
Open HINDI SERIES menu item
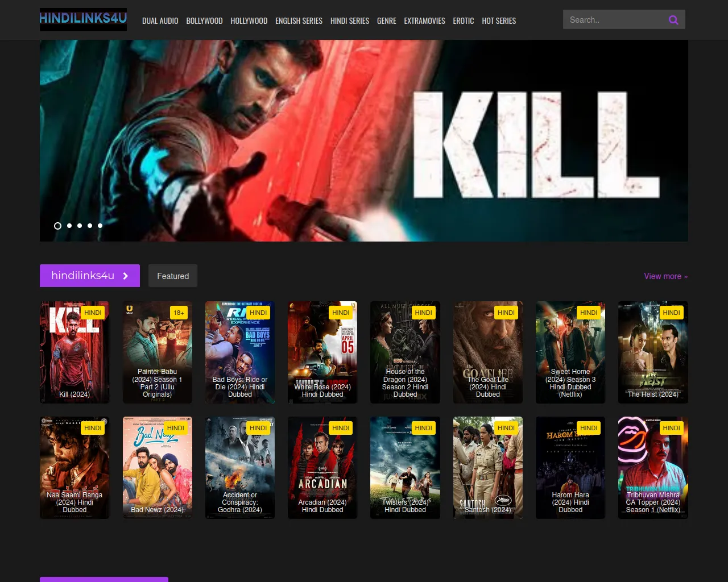(350, 20)
